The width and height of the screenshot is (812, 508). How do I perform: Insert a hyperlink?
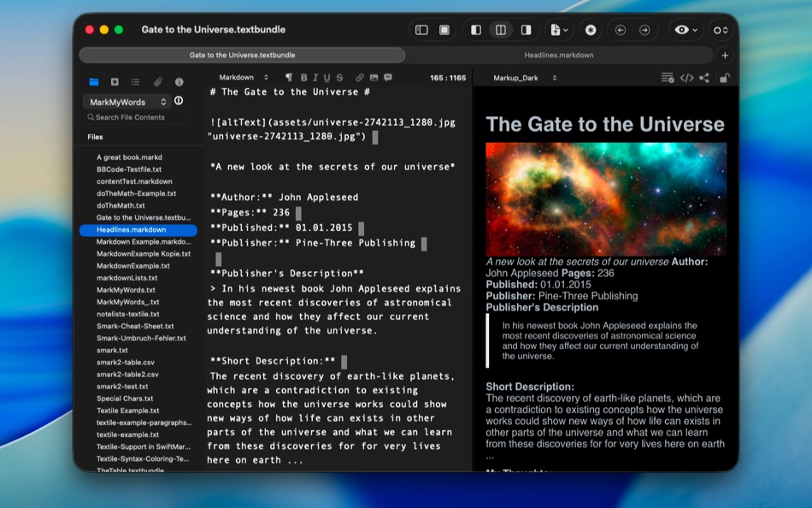pos(358,77)
